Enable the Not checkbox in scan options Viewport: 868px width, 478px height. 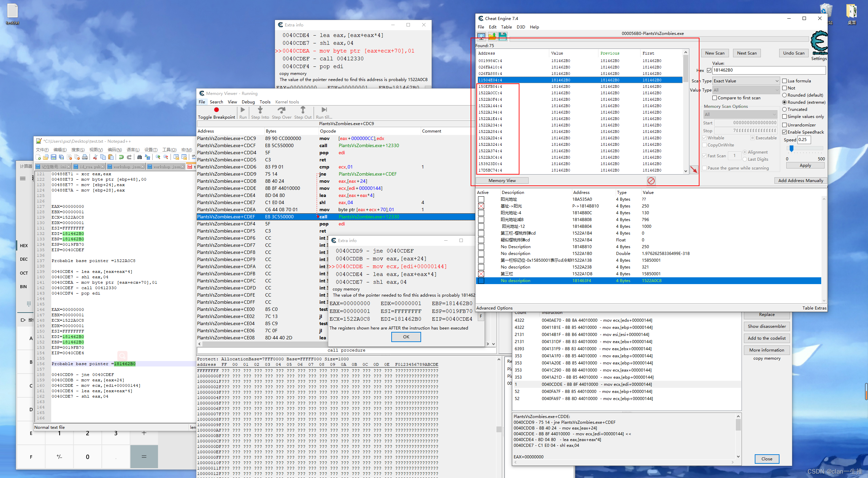coord(784,88)
